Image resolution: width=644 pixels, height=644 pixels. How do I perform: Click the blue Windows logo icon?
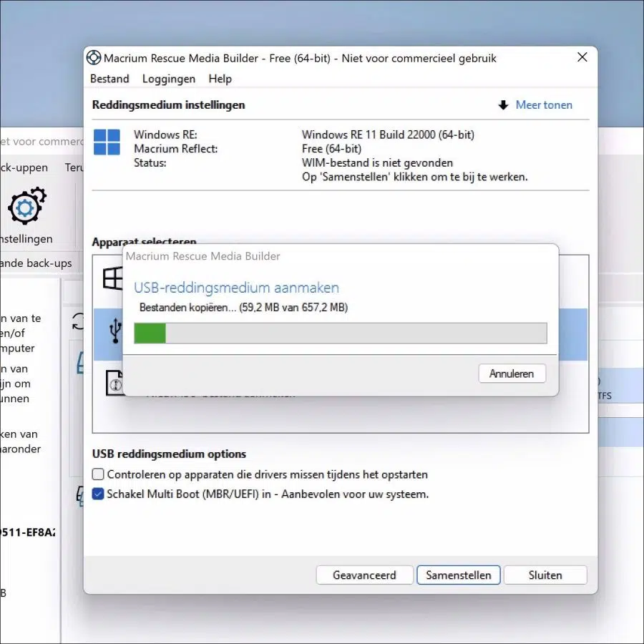point(107,142)
